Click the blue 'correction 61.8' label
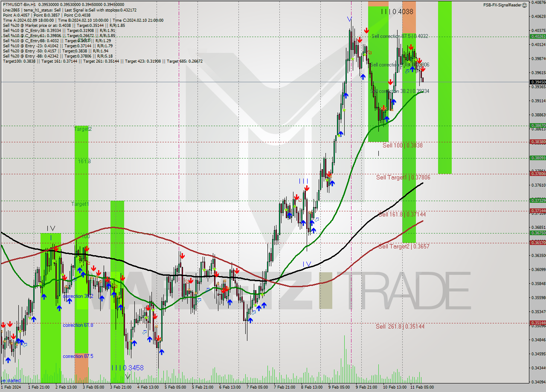546x392 pixels. (78, 325)
